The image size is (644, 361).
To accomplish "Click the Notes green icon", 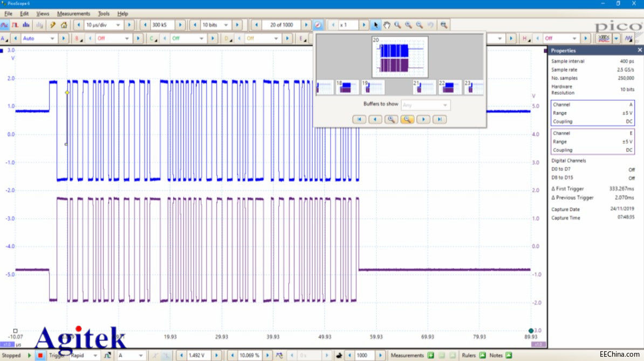I will [509, 355].
